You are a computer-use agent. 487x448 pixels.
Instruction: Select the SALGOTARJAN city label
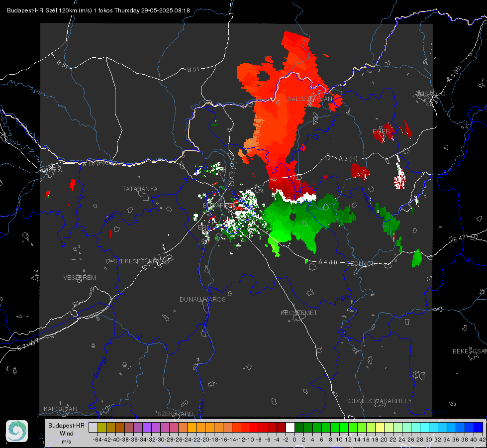click(309, 99)
